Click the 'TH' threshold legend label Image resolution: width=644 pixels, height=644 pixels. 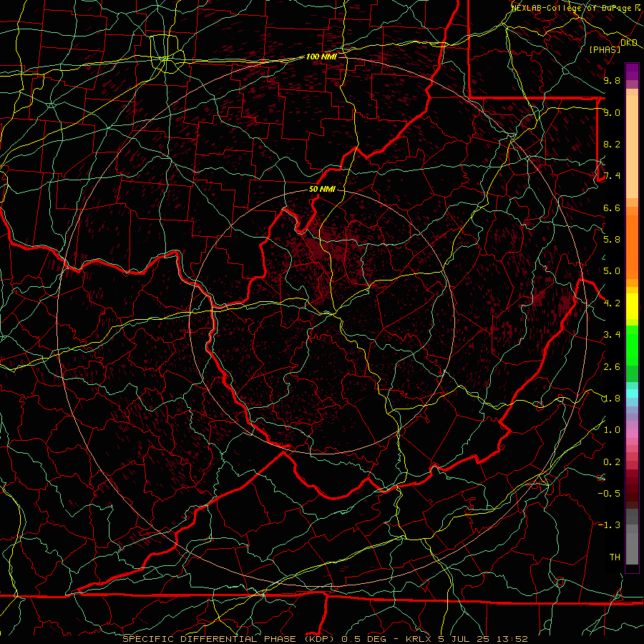pos(615,557)
